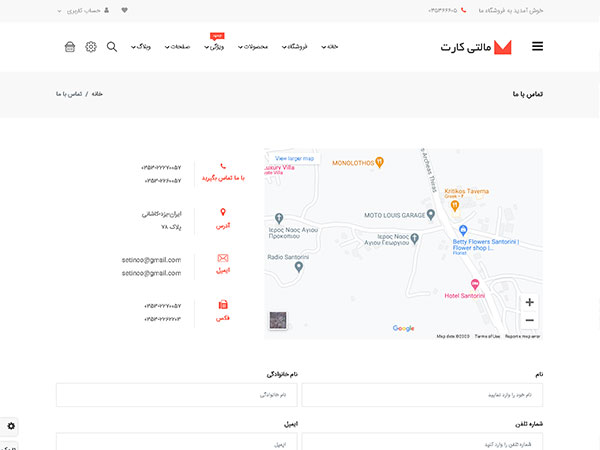Click the search magnifier icon
This screenshot has width=600, height=450.
tap(111, 47)
